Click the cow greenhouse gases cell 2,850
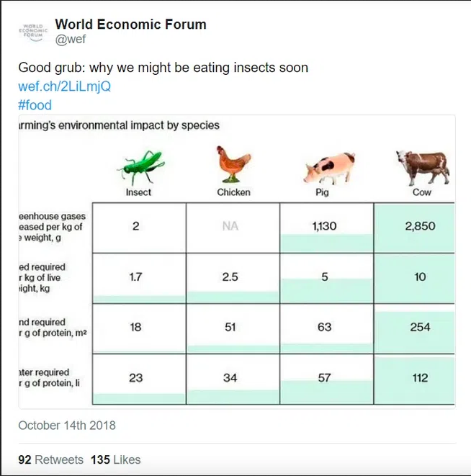This screenshot has height=476, width=471. pyautogui.click(x=420, y=226)
